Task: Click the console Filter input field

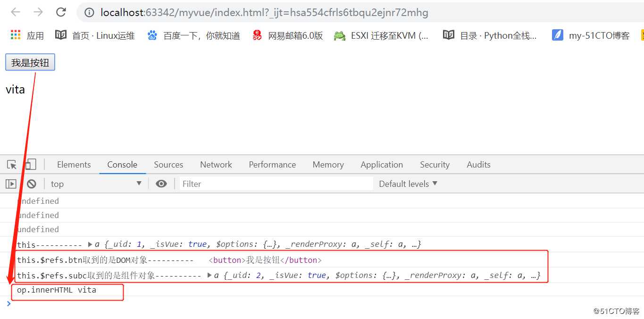Action: [276, 184]
